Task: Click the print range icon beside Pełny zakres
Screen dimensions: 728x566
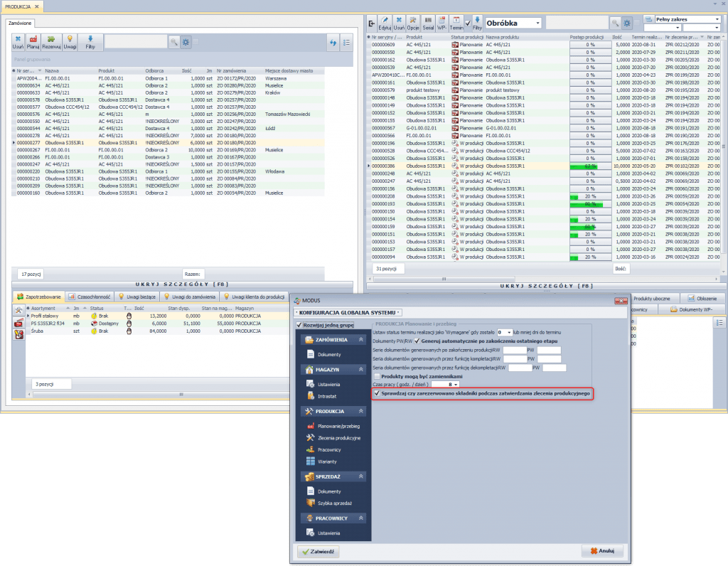Action: [648, 19]
